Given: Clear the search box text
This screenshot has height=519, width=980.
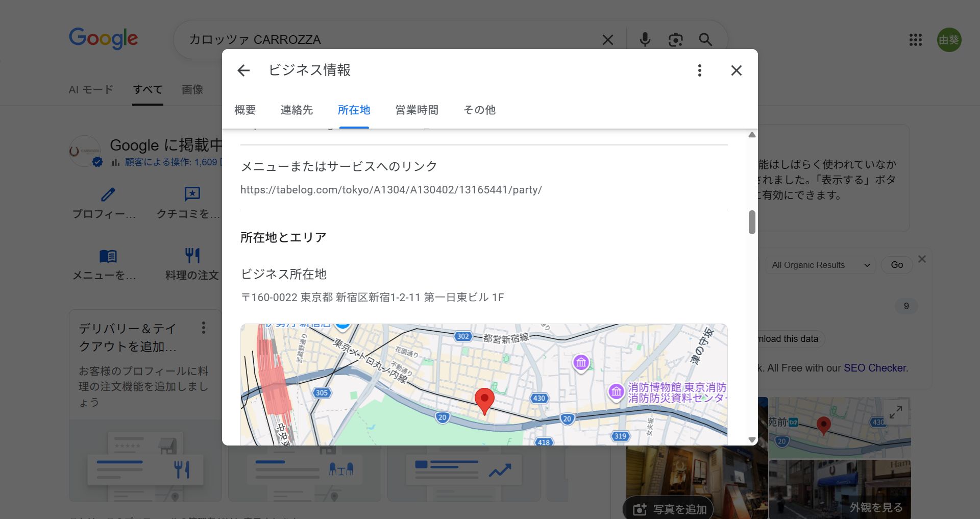Looking at the screenshot, I should click(x=607, y=40).
